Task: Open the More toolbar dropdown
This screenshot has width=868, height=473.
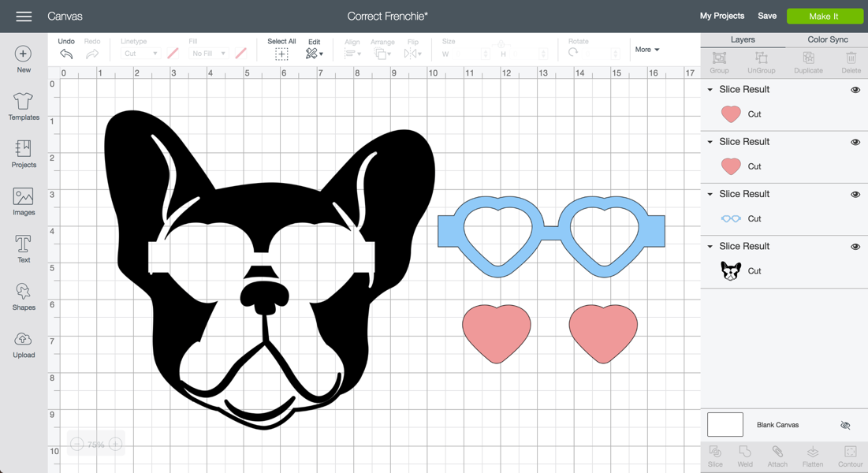Action: click(647, 50)
